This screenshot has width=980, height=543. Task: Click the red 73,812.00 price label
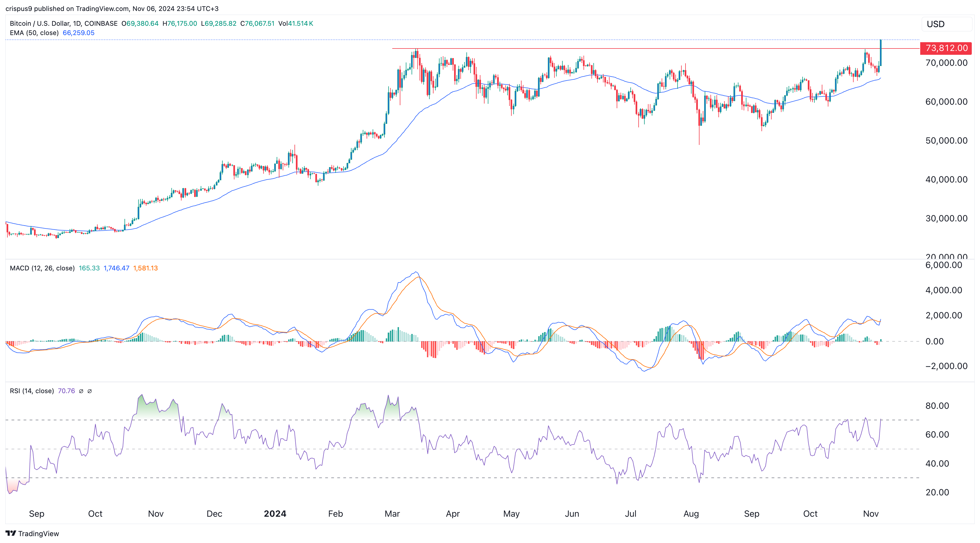(946, 48)
